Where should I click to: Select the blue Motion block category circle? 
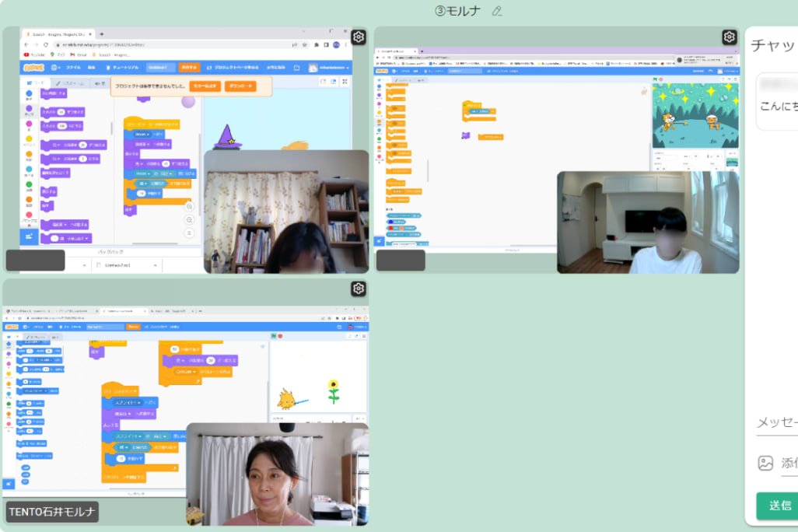[28, 93]
